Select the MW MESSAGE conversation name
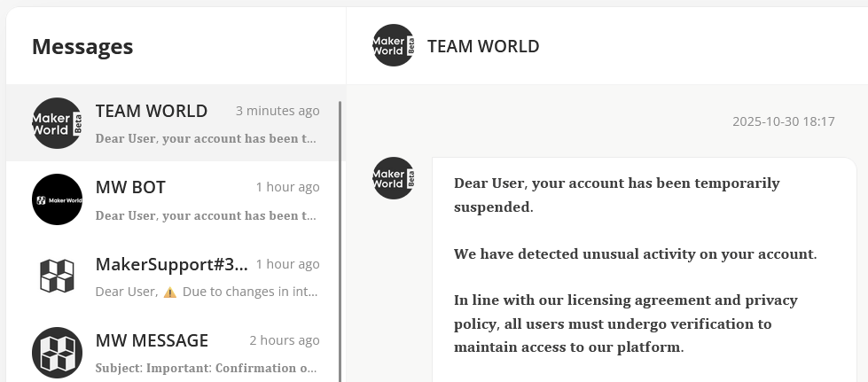Screen dimensions: 868x382 click(152, 340)
